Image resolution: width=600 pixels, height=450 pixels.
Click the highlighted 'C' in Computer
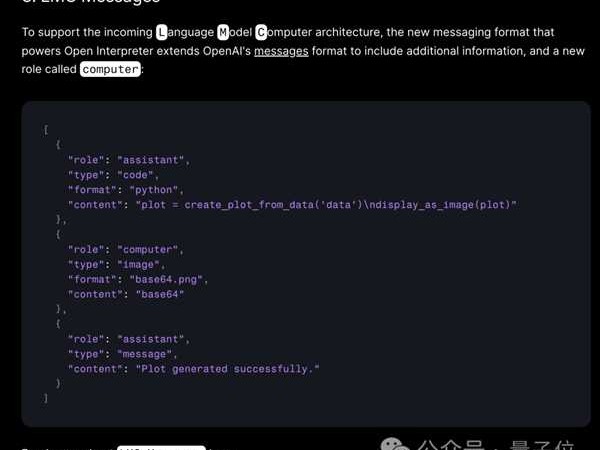pyautogui.click(x=262, y=33)
